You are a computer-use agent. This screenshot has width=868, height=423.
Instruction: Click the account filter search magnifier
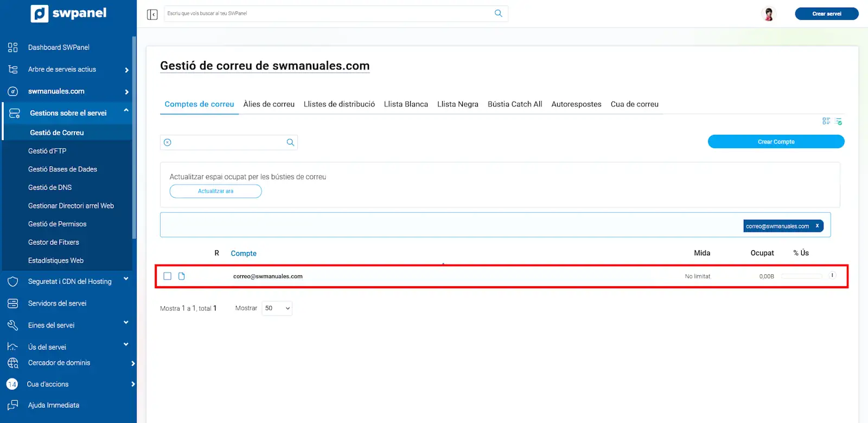coord(290,142)
